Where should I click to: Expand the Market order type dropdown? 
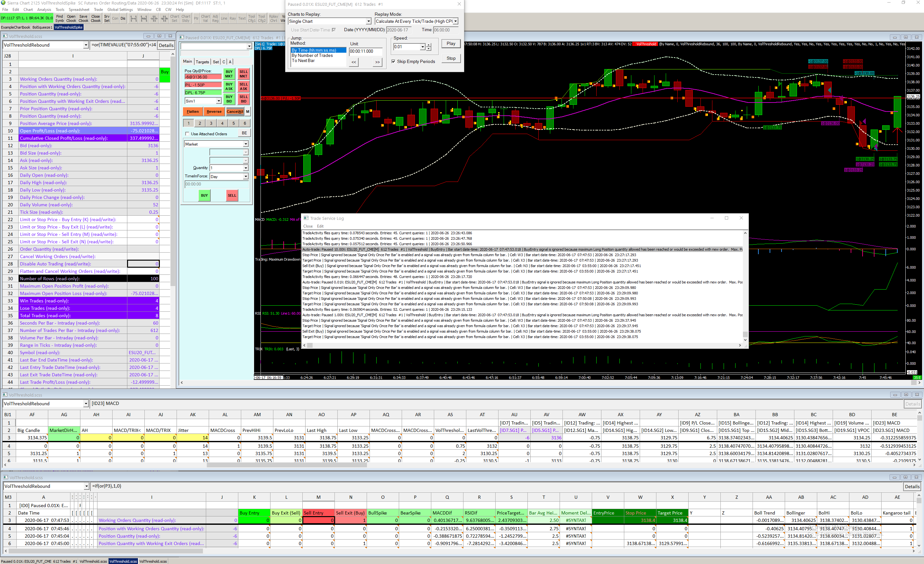tap(246, 144)
